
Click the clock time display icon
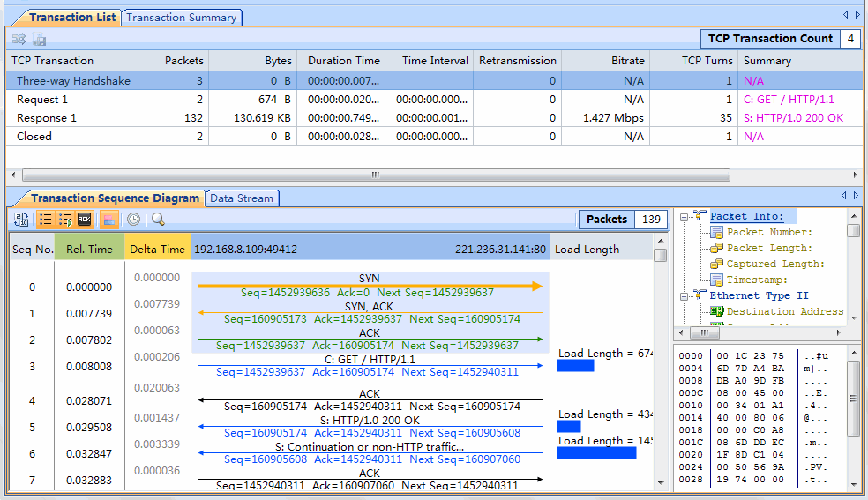tap(133, 220)
